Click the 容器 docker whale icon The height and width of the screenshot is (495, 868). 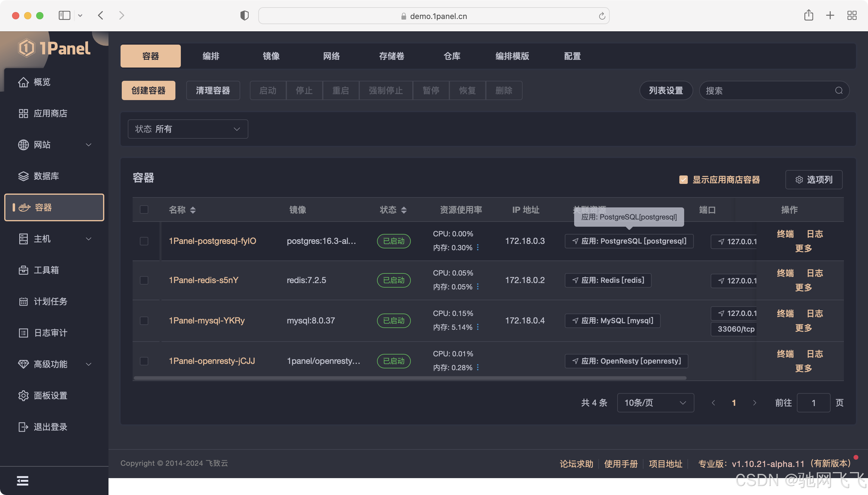pos(24,207)
